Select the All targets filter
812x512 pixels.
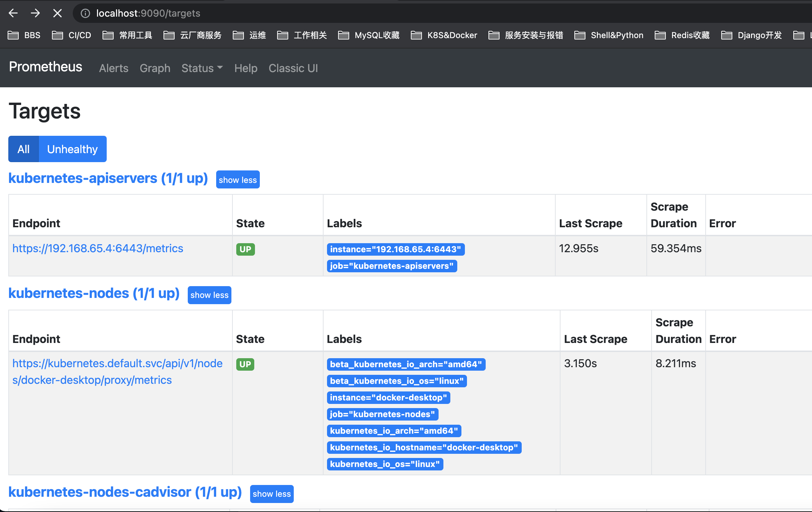(24, 149)
